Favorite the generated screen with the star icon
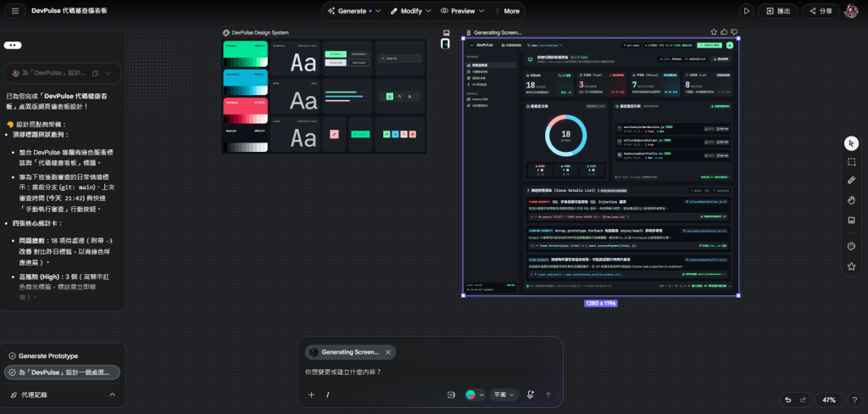The image size is (868, 414). pyautogui.click(x=714, y=32)
